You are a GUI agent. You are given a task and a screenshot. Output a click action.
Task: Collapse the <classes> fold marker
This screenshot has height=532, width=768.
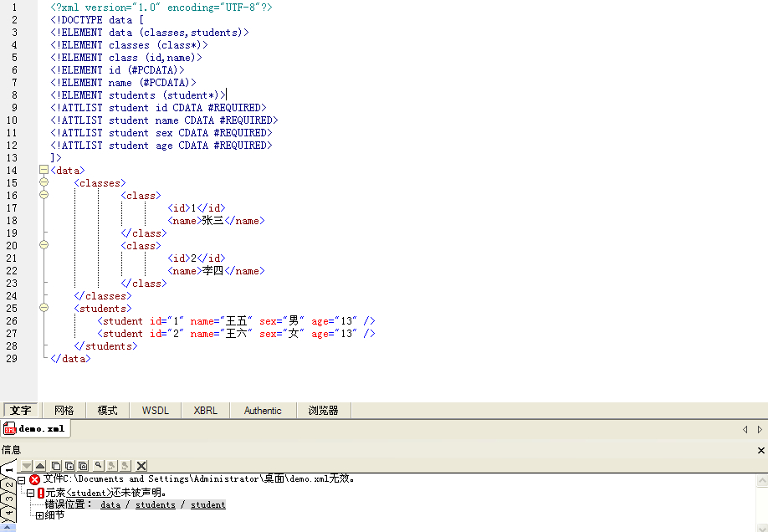[44, 182]
